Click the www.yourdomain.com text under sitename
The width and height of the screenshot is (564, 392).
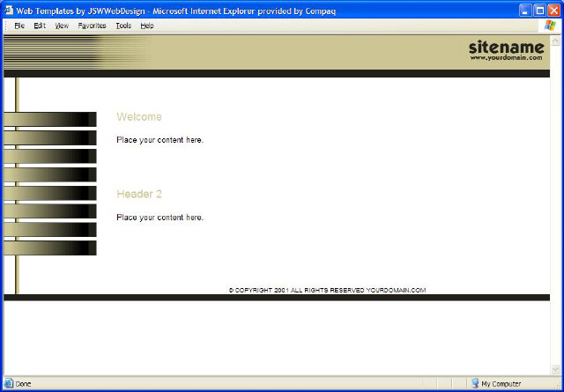click(x=506, y=58)
